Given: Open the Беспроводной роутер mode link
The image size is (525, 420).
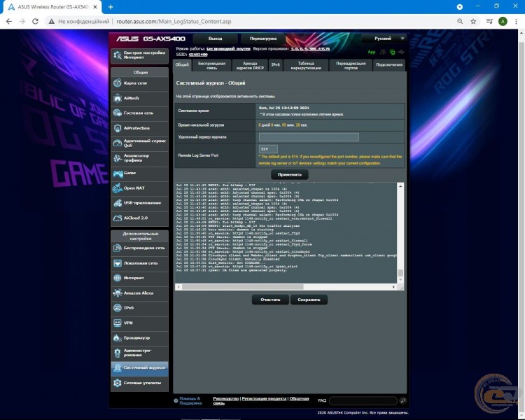Looking at the screenshot, I should coord(228,49).
